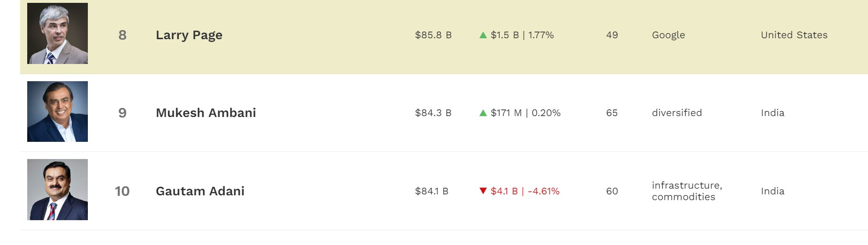Open Gautam Adani's profile name link
This screenshot has width=868, height=245.
coord(200,191)
